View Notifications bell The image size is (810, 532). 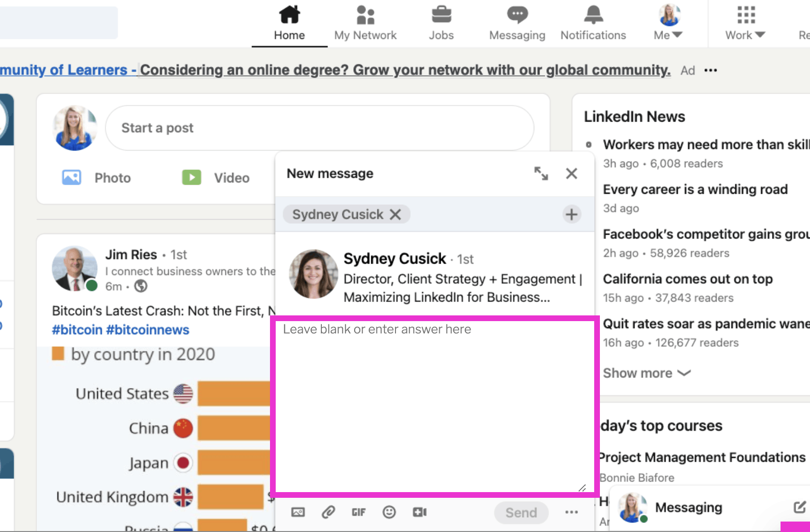tap(593, 23)
